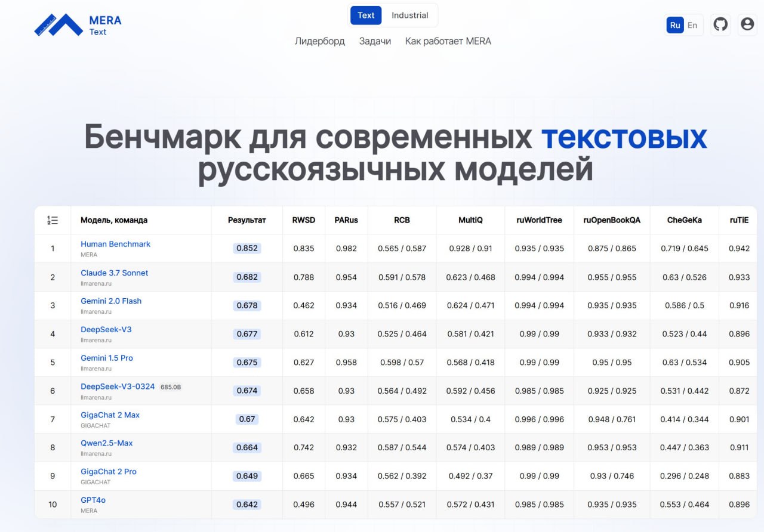Viewport: 764px width, 532px height.
Task: Open the Claude 3.7 Sonnet model link
Action: pos(115,273)
